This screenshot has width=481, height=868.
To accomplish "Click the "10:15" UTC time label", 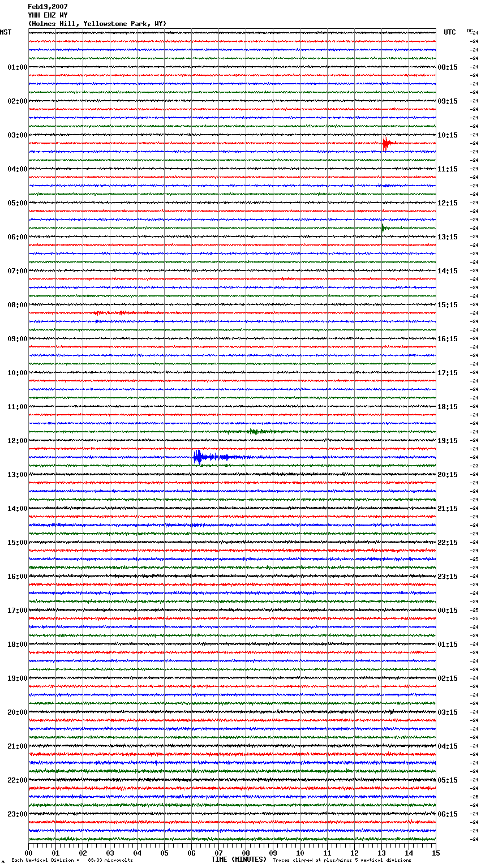I will 448,135.
